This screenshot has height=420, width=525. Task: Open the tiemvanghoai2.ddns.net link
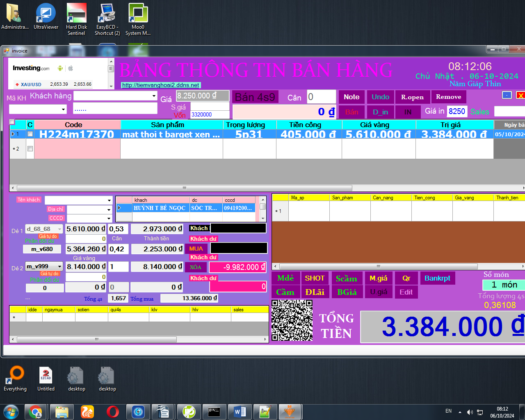[160, 85]
